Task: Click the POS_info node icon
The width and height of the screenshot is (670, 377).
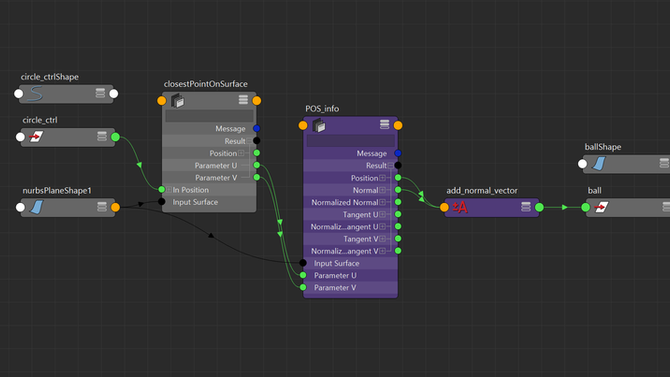Action: (x=319, y=125)
